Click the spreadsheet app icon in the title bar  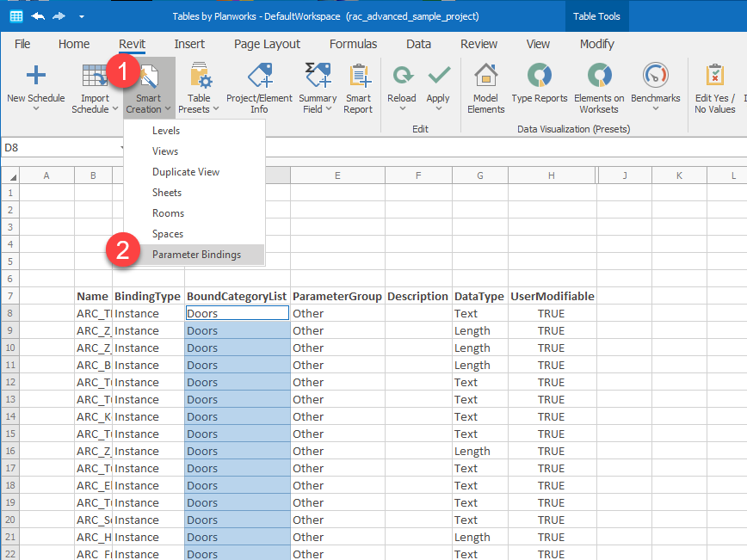pyautogui.click(x=16, y=16)
